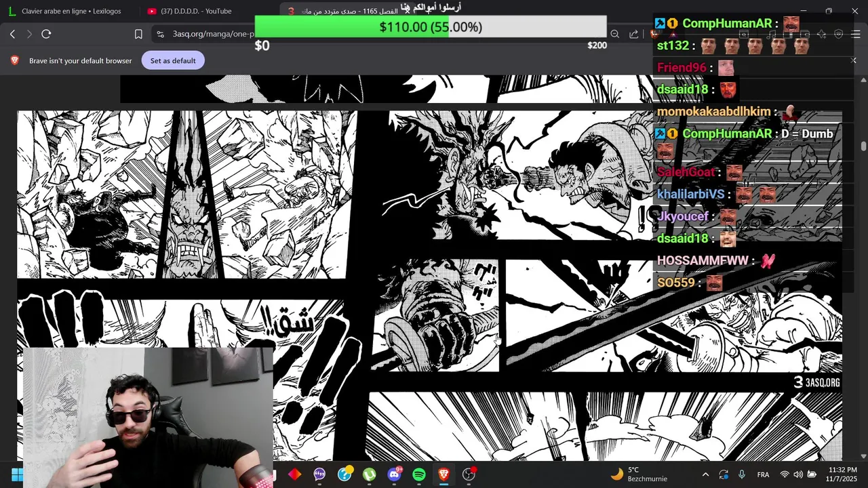Click the Jkyoucef chat username

[x=682, y=216]
